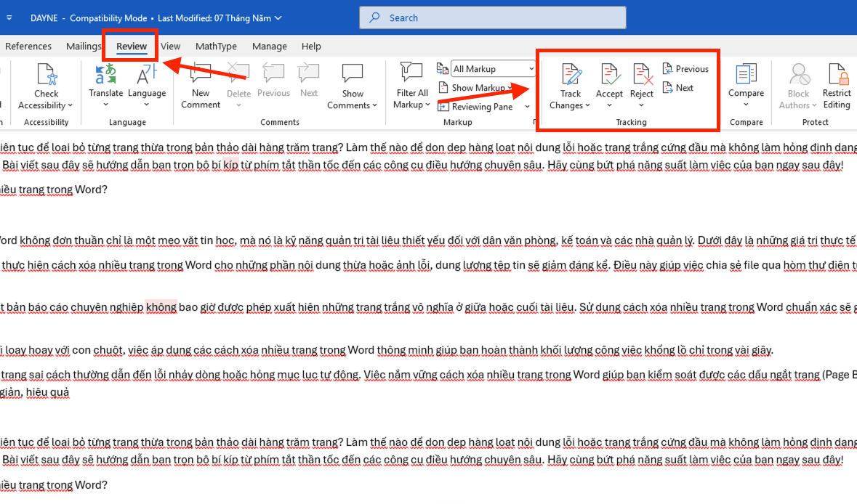Insert a New Comment
Image resolution: width=857 pixels, height=504 pixels.
(201, 86)
